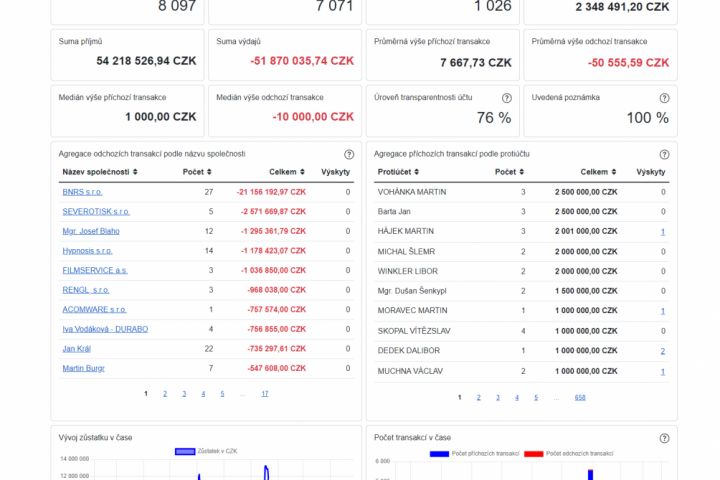720x480 pixels.
Task: Open FILMSERVICE a.s. link
Action: 95,271
